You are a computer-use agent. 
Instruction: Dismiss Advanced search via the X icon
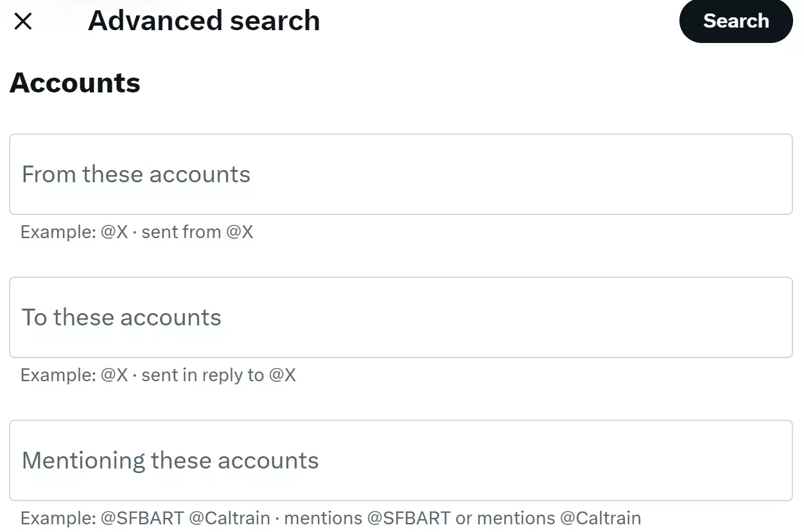[22, 21]
